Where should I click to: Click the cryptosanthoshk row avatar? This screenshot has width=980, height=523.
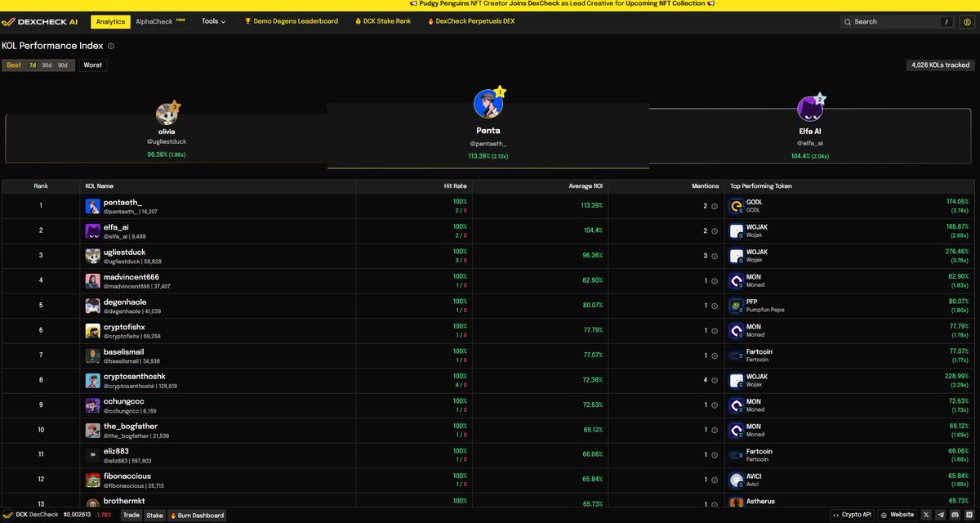[92, 381]
